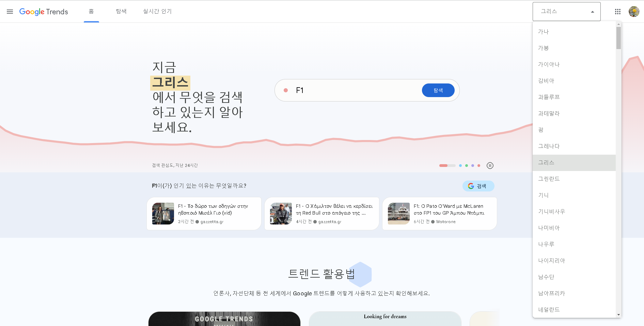This screenshot has width=644, height=326.
Task: Select 그린란드 from the country list
Action: click(x=574, y=179)
